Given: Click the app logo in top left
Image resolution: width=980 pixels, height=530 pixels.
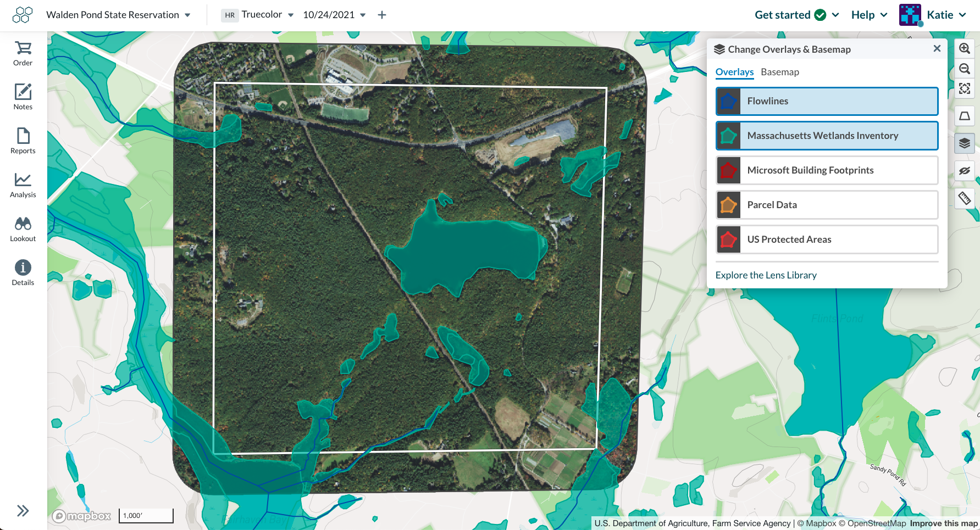Looking at the screenshot, I should (23, 15).
